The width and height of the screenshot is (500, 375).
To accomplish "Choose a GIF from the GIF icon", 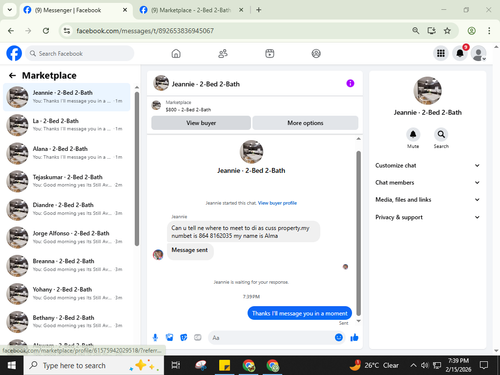I will [198, 338].
